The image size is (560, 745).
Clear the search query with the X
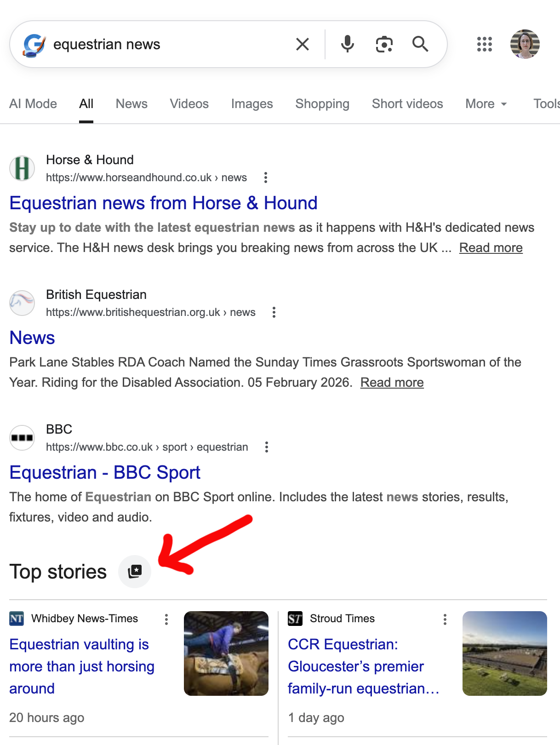(x=302, y=44)
